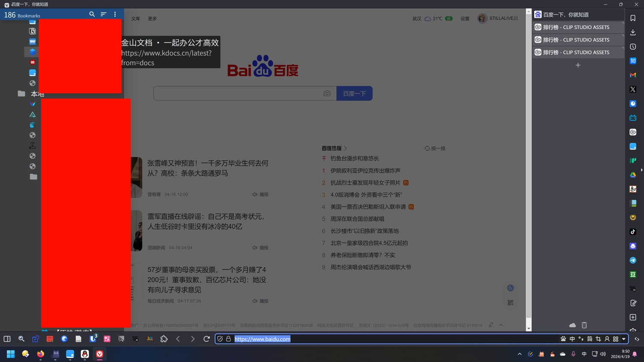644x362 pixels.
Task: Click the Baidu search input field
Action: (238, 94)
